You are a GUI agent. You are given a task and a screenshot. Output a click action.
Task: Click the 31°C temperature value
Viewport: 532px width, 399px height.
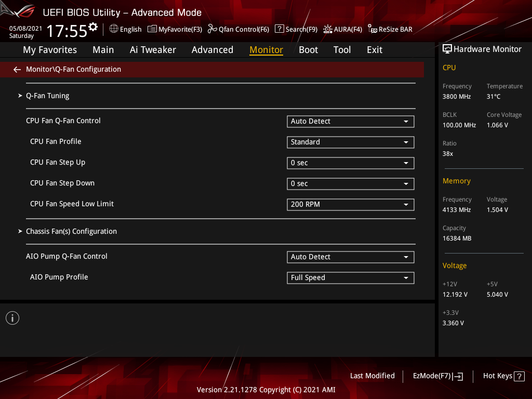click(x=494, y=97)
